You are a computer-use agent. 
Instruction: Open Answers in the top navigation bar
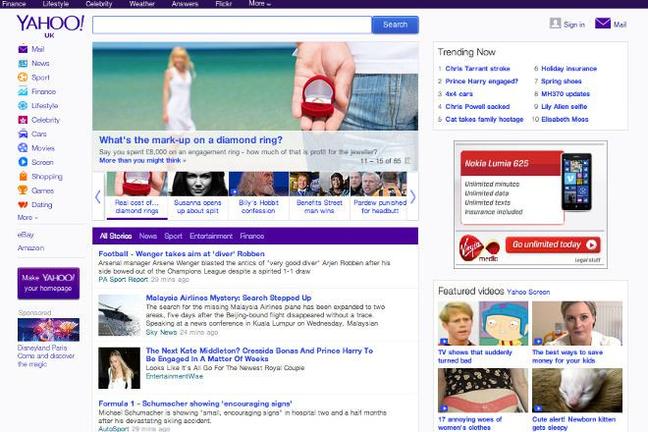185,4
